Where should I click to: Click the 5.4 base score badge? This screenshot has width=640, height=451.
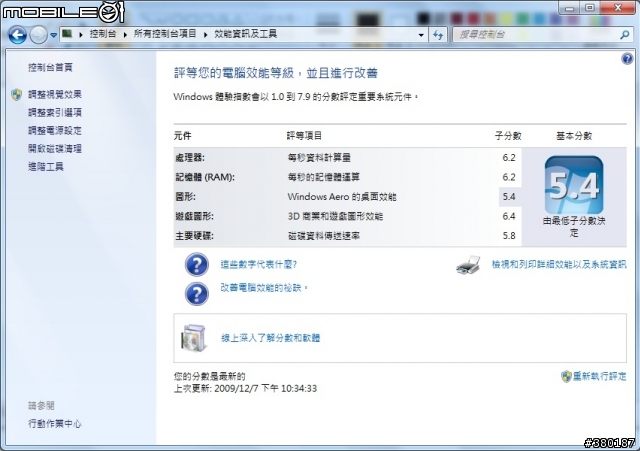tap(574, 185)
